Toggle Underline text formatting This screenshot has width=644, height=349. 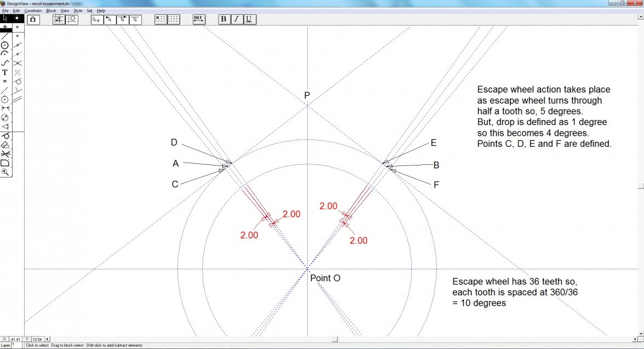point(249,19)
